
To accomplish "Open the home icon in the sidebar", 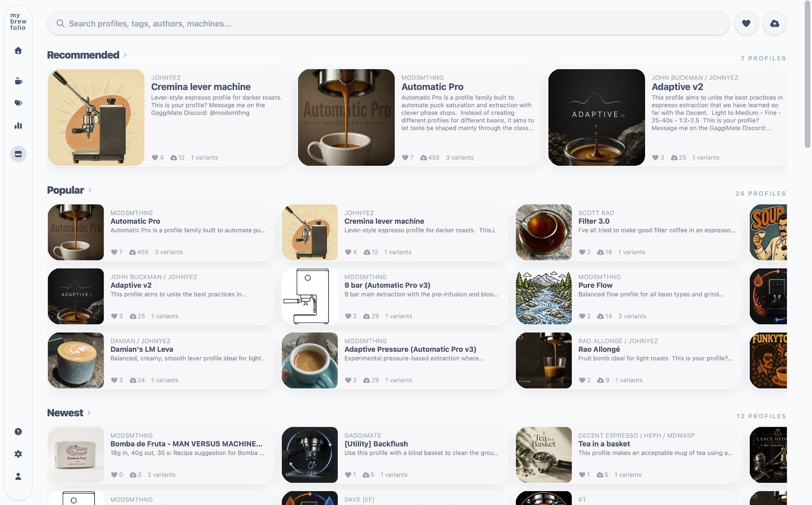I will [18, 50].
